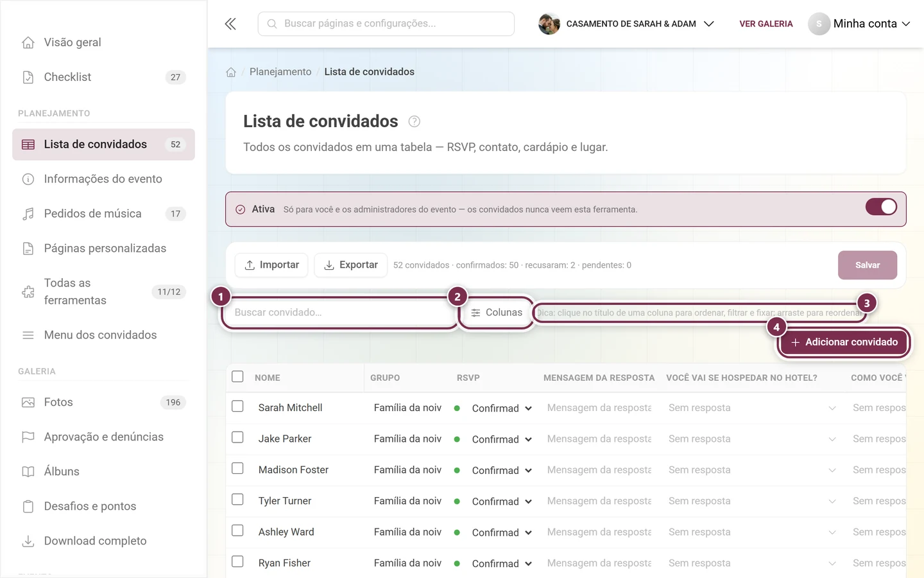Collapse the sidebar with the double-chevron icon
This screenshot has width=924, height=578.
[x=230, y=24]
